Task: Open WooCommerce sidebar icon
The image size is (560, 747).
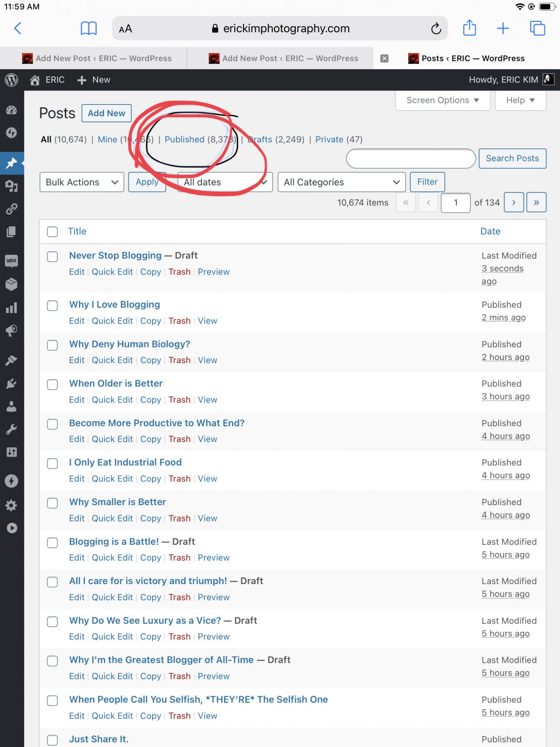Action: coord(12,261)
